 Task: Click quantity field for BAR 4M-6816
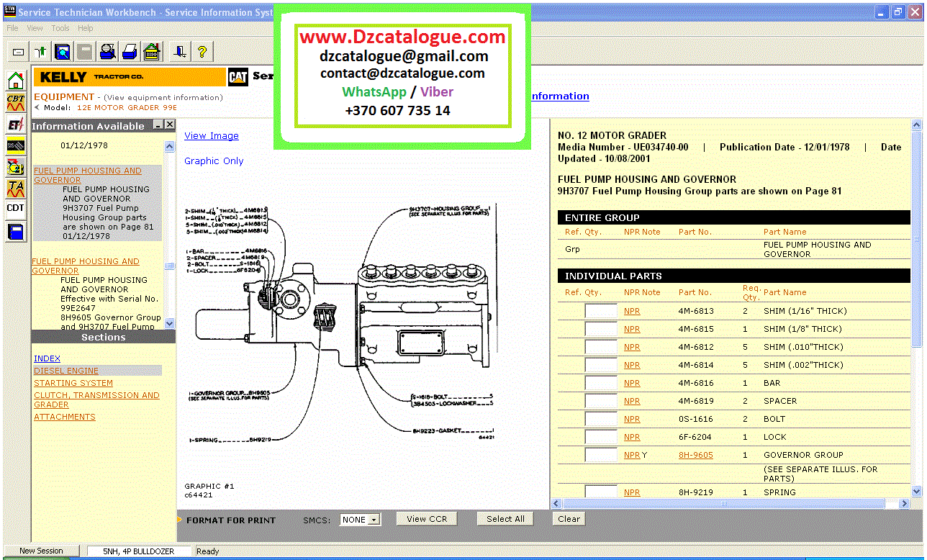(x=601, y=384)
